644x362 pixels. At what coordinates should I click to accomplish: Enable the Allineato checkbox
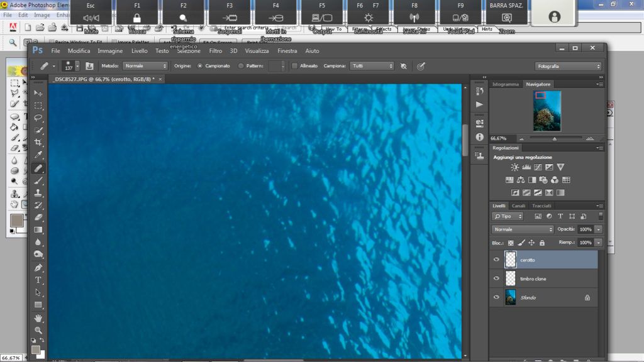click(294, 65)
